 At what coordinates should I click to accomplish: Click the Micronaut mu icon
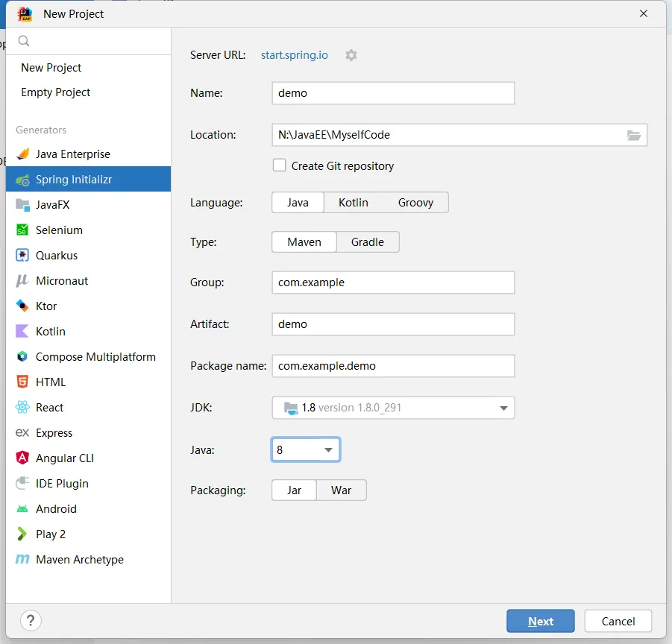[22, 281]
